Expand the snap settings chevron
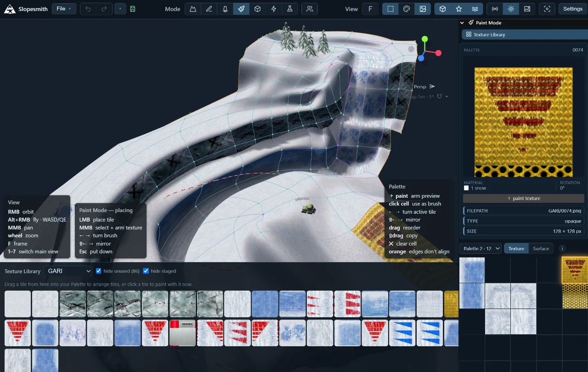 click(447, 97)
